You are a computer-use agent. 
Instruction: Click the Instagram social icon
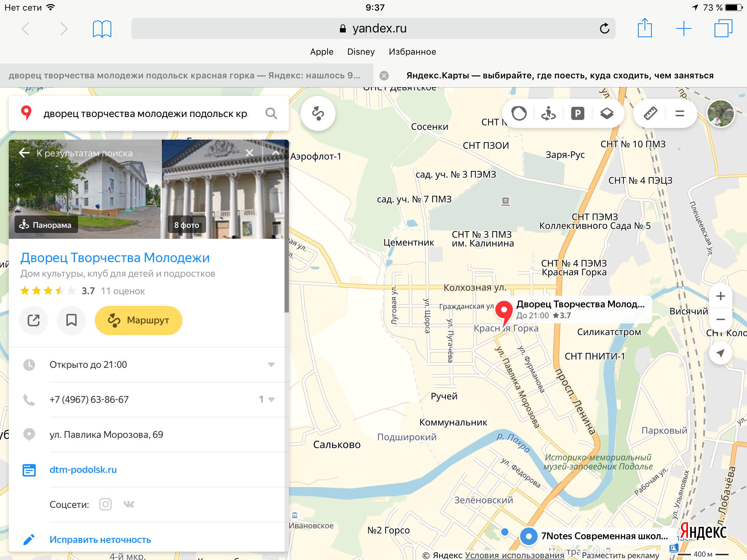point(105,504)
